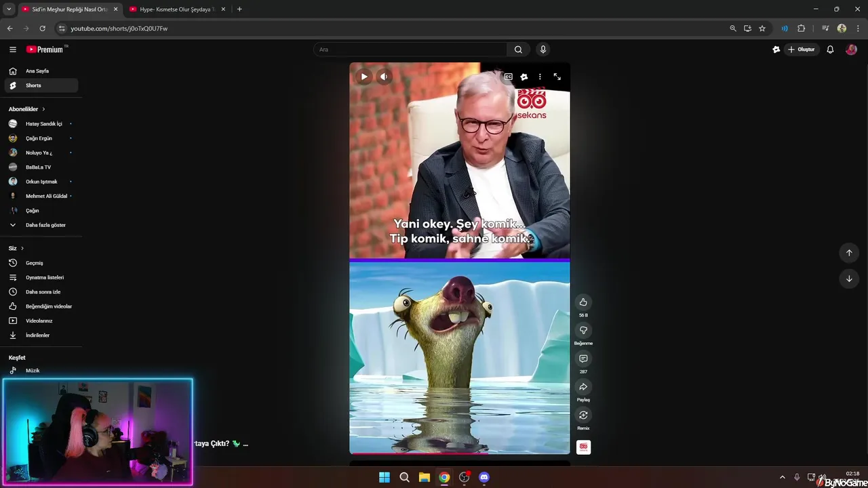Open Hatay Sandık İçi subscription channel
Image resolution: width=868 pixels, height=488 pixels.
41,124
